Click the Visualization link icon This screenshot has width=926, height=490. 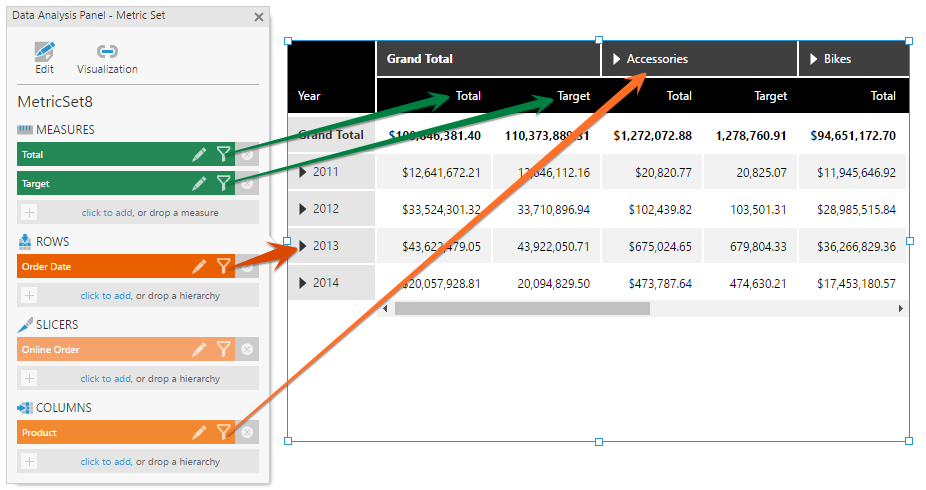[x=107, y=51]
